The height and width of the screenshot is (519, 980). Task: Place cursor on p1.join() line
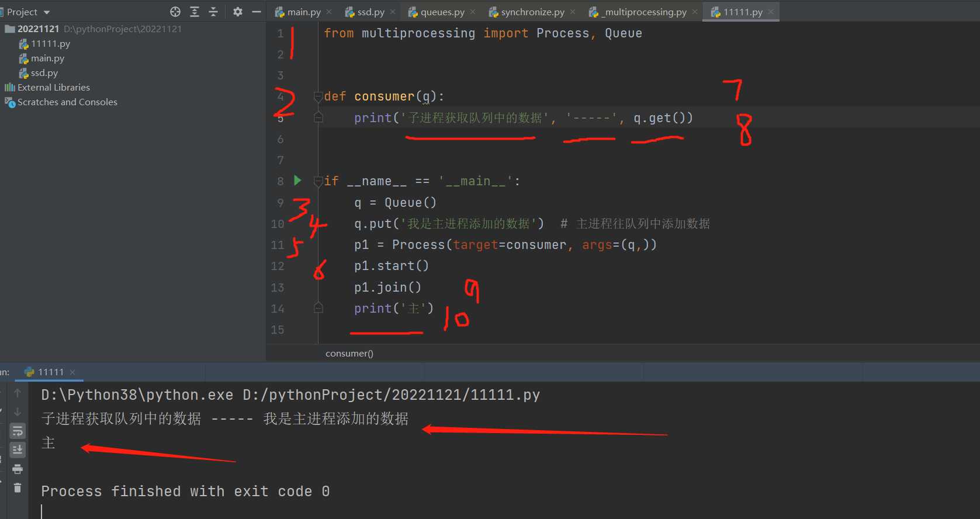387,287
